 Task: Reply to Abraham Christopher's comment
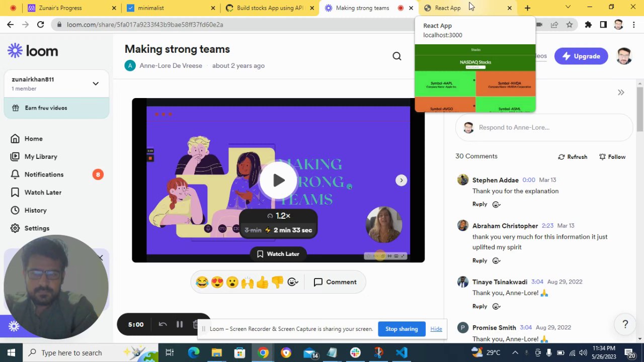click(479, 260)
